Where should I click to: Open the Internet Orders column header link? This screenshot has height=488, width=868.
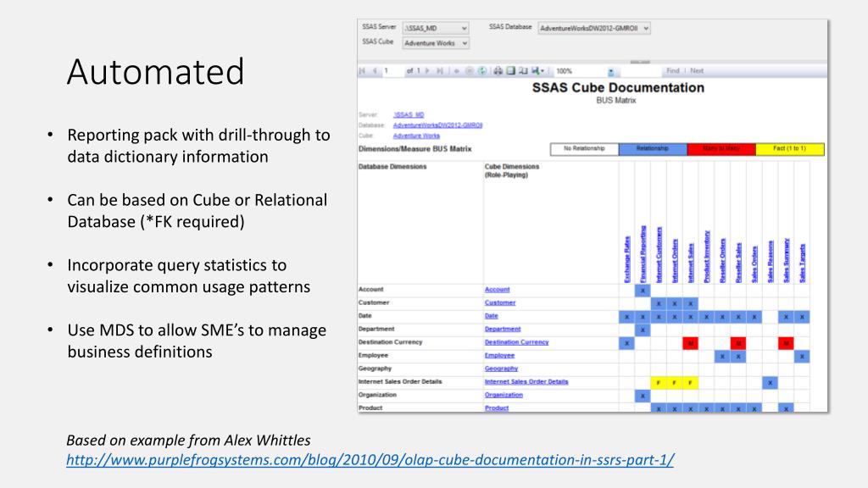pos(674,261)
